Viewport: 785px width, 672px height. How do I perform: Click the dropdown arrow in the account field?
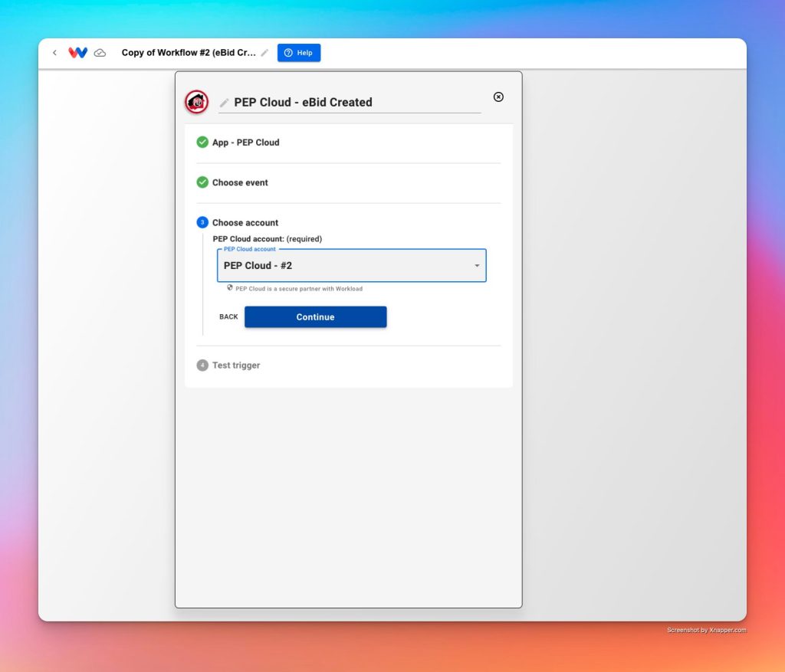(x=477, y=266)
